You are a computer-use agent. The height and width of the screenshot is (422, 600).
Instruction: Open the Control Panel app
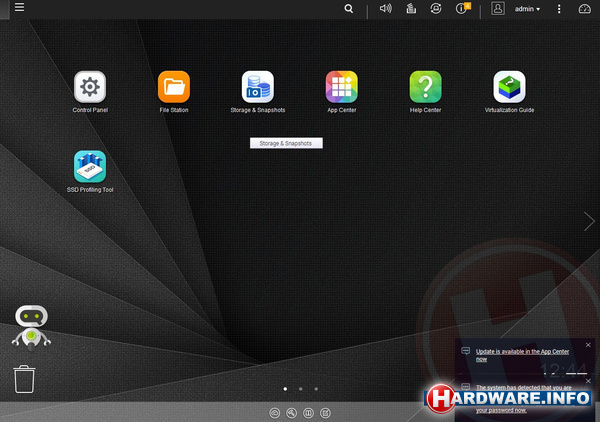tap(90, 87)
